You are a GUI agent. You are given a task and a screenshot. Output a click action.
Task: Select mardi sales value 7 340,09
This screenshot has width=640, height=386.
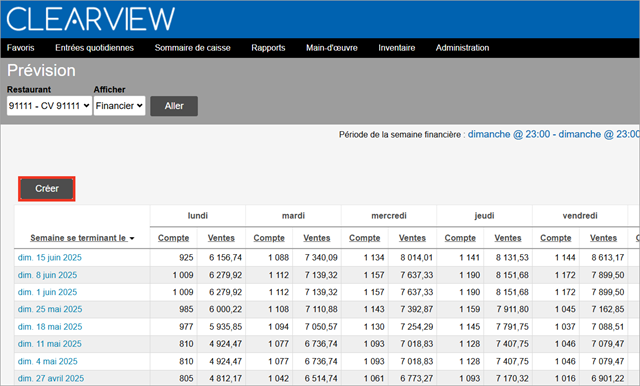tap(321, 257)
